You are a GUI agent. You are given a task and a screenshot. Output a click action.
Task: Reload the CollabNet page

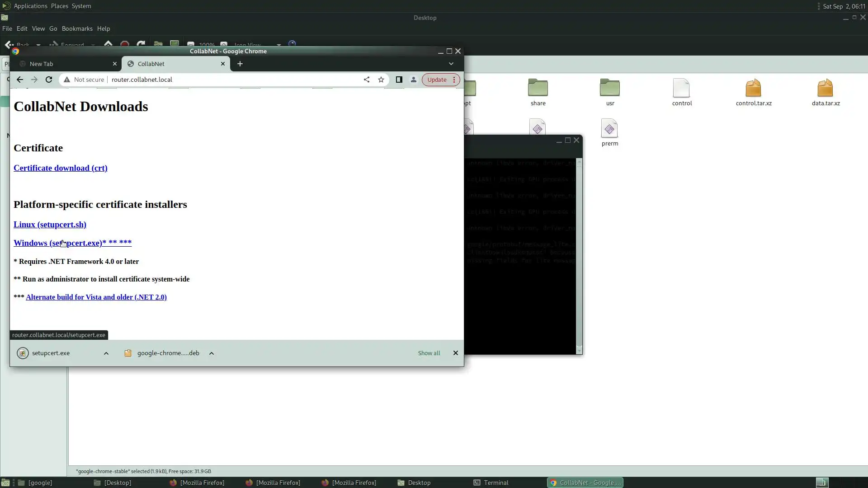(49, 80)
